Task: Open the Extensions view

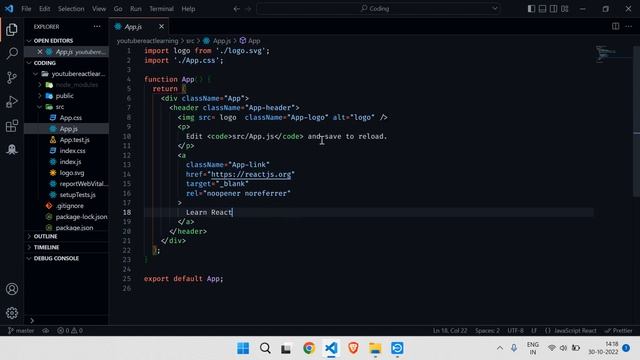Action: (12, 126)
